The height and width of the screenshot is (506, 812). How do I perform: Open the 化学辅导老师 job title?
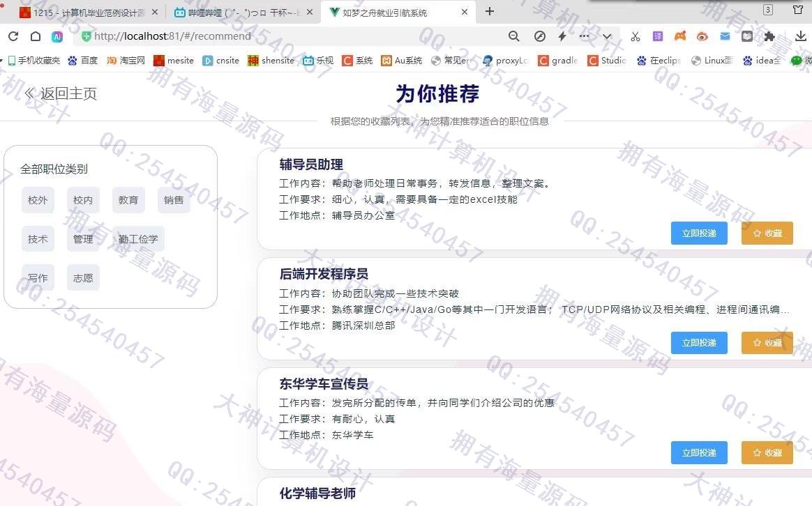coord(317,493)
